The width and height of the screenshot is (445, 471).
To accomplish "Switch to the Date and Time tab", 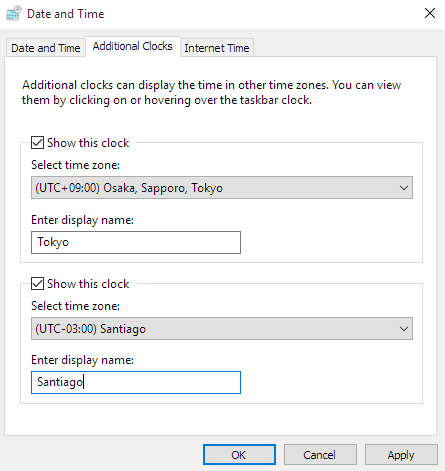I will point(46,48).
